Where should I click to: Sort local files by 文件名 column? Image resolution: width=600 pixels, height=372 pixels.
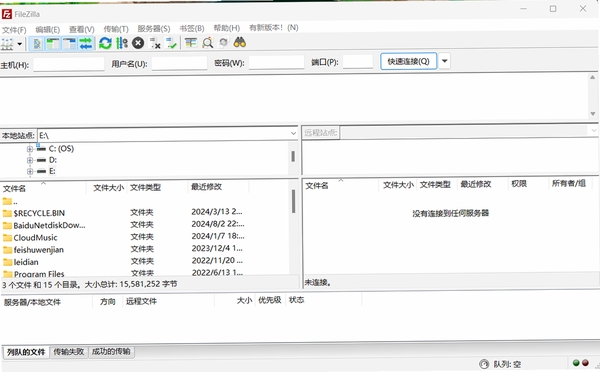[x=15, y=188]
